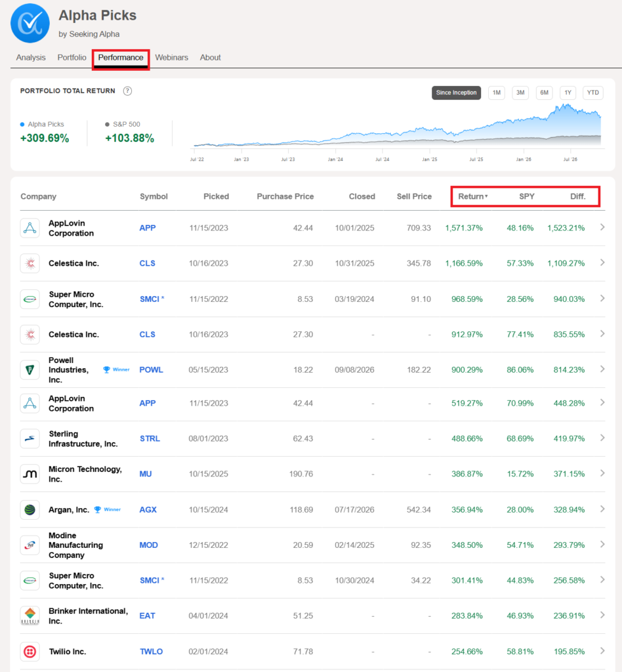Open the Portfolio Total Return help icon
This screenshot has width=622, height=672.
point(127,91)
